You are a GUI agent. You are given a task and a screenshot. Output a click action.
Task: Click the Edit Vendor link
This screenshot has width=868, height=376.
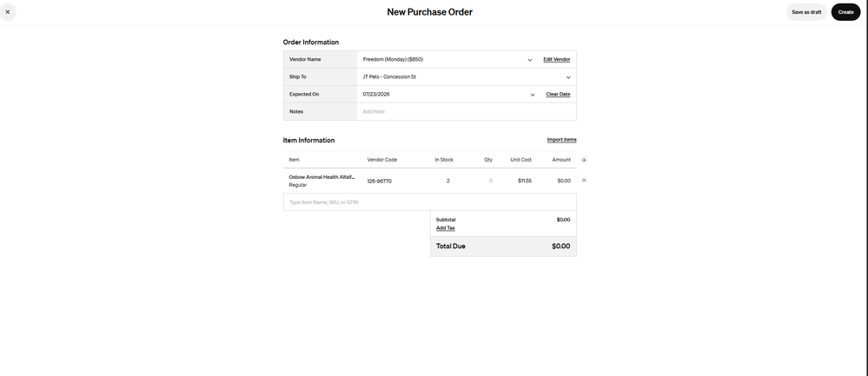(556, 59)
